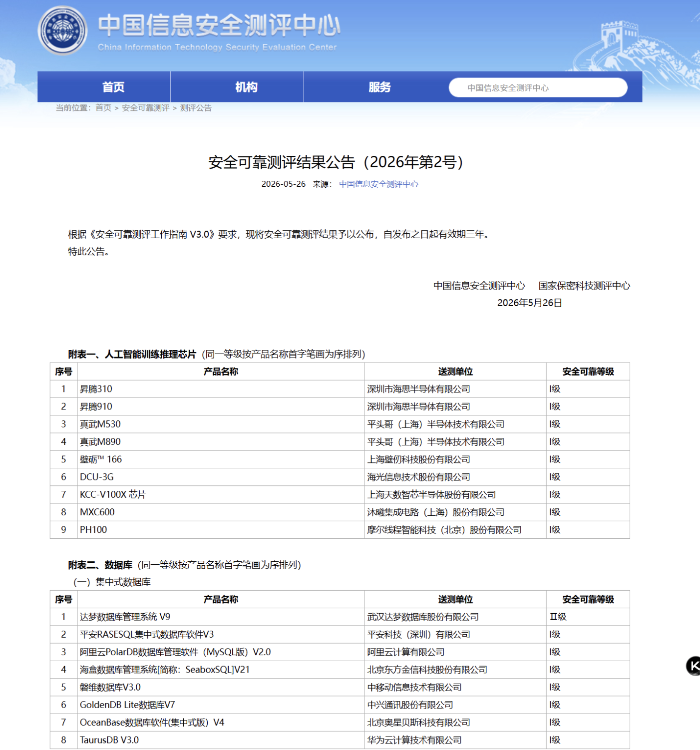Click the signed date 2026年5月26日

pyautogui.click(x=530, y=303)
